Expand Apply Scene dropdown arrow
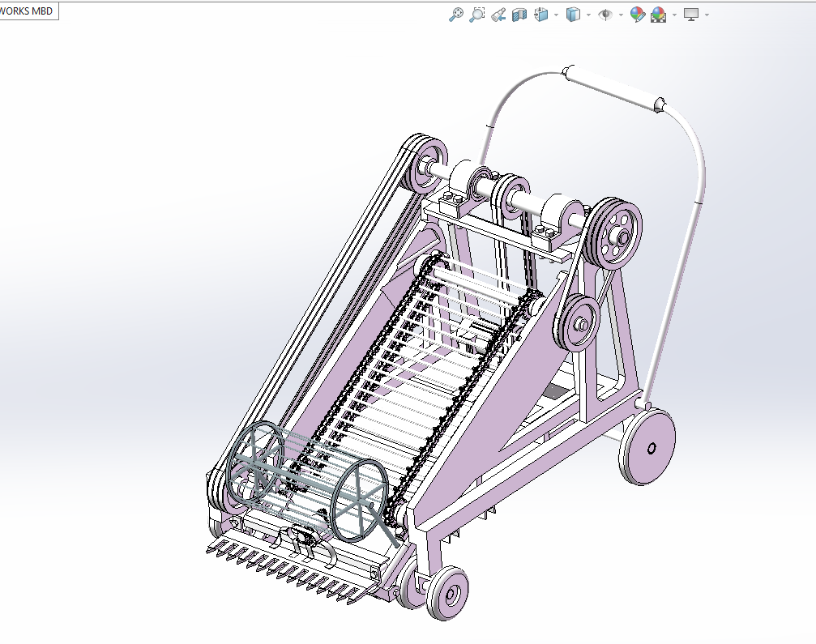Viewport: 816px width, 644px height. coord(674,15)
